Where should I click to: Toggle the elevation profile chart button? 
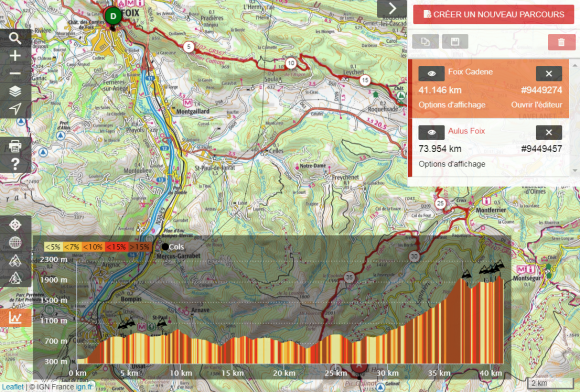click(15, 318)
